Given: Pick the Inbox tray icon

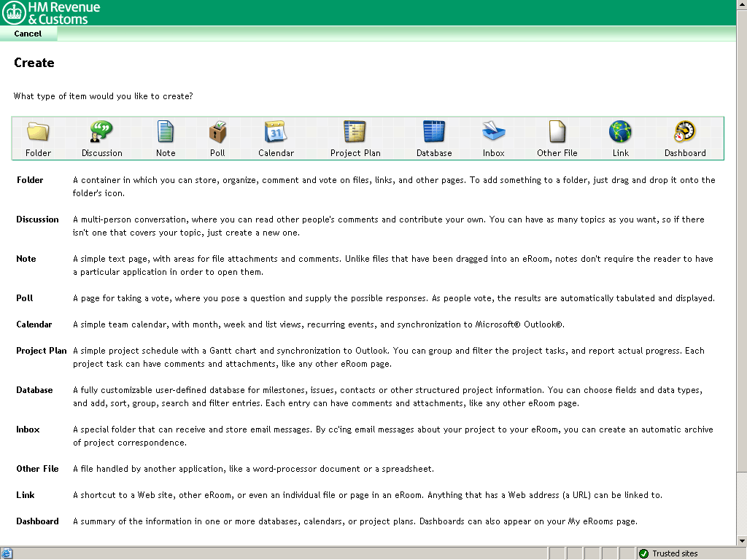Looking at the screenshot, I should click(493, 132).
